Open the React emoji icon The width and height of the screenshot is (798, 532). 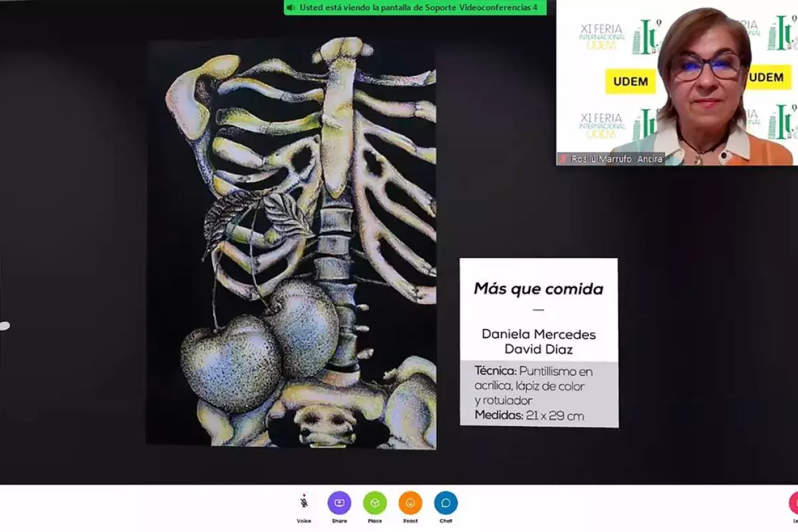(410, 503)
